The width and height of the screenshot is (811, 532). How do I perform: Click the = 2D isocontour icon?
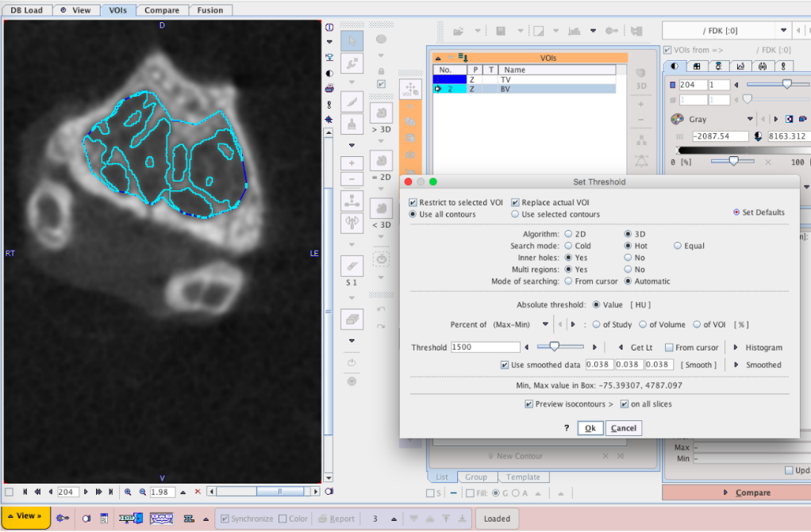(x=382, y=161)
